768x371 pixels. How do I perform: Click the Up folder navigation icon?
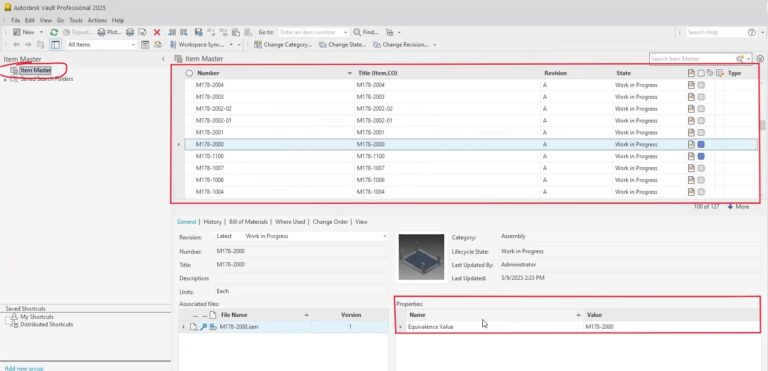[40, 45]
